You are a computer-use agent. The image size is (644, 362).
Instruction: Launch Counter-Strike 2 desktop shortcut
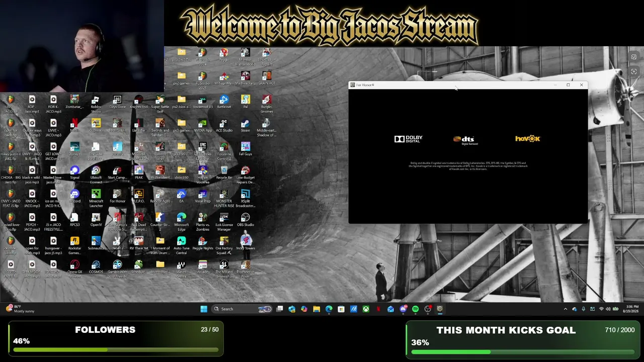click(160, 222)
